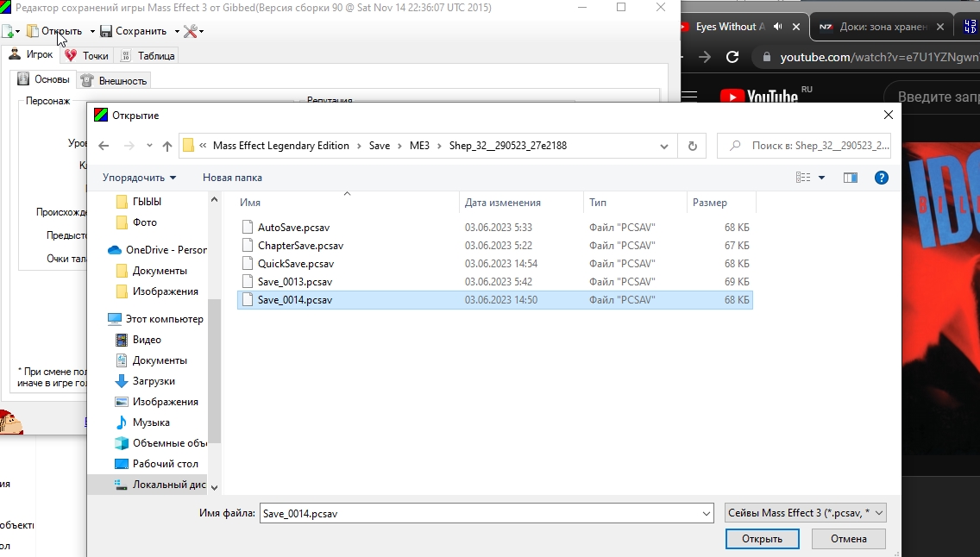Open the Основы sub-tab

click(x=43, y=79)
